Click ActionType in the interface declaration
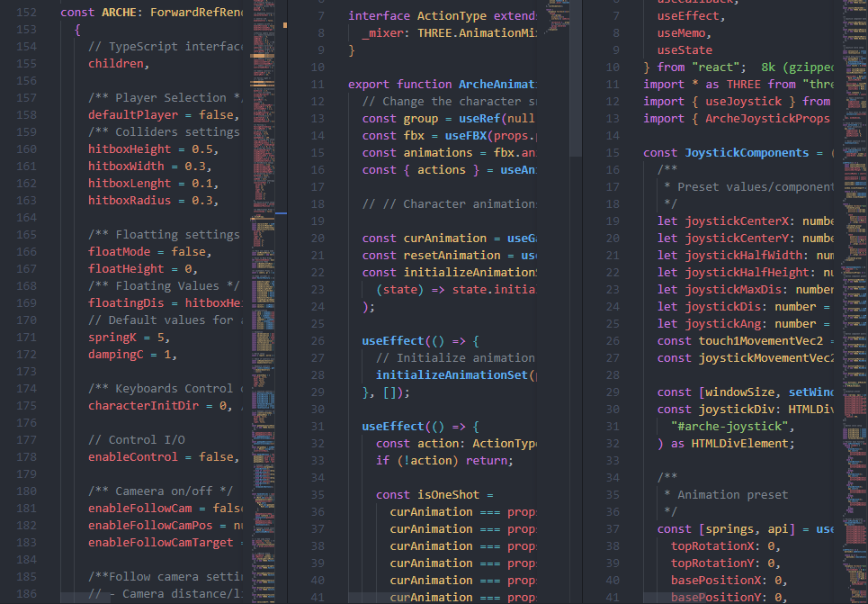Viewport: 868px width, 604px height. 452,16
